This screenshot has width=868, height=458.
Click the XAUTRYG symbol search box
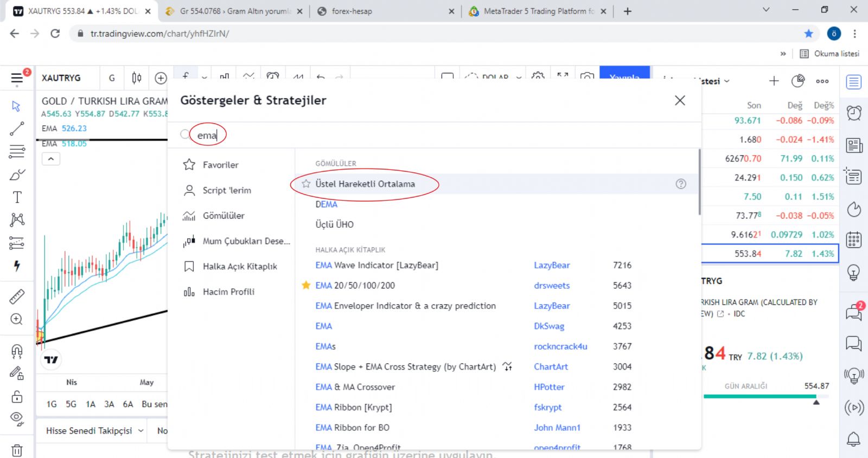68,78
